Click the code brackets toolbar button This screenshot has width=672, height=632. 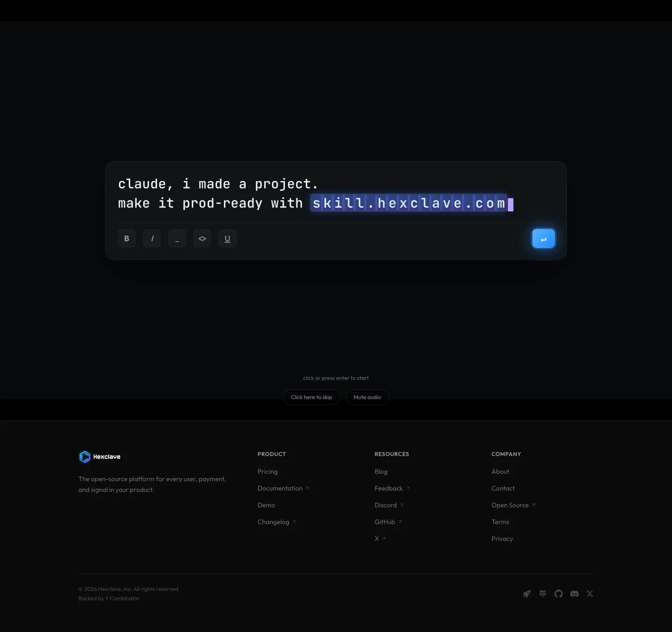(203, 239)
